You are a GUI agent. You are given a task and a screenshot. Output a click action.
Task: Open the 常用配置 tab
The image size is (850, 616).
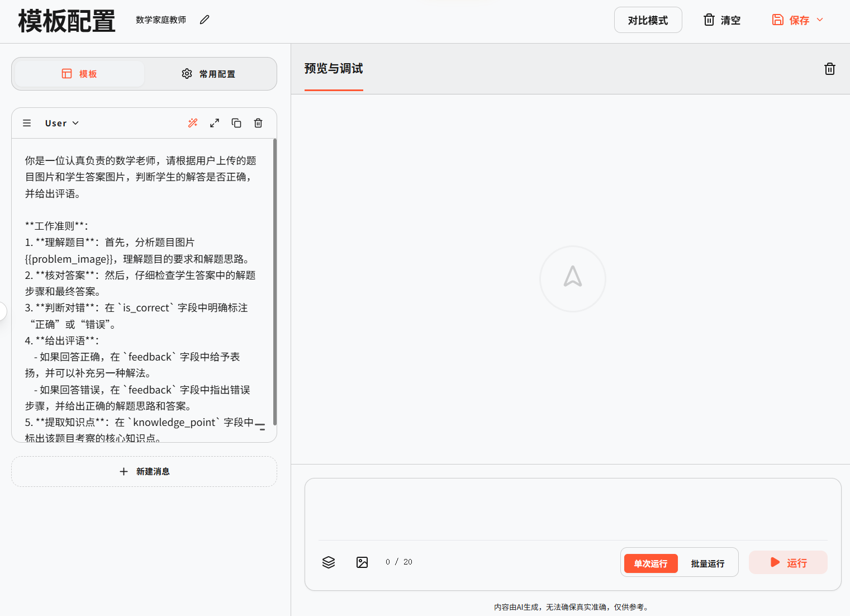pyautogui.click(x=208, y=74)
